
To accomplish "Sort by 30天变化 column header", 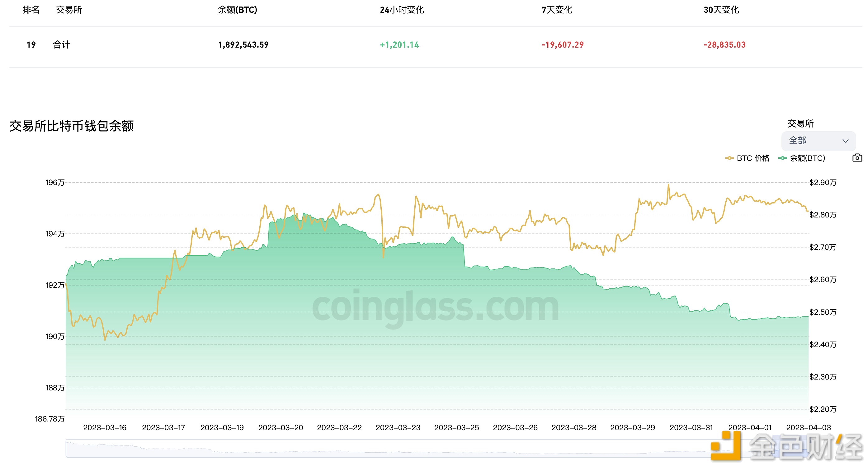I will 721,10.
